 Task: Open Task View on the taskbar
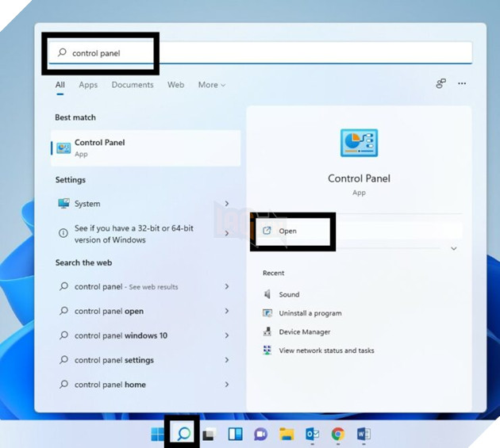tap(210, 435)
